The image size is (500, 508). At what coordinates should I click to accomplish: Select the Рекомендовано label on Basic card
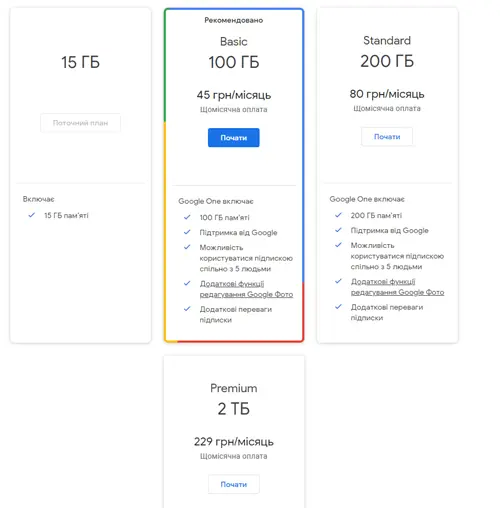pos(234,20)
